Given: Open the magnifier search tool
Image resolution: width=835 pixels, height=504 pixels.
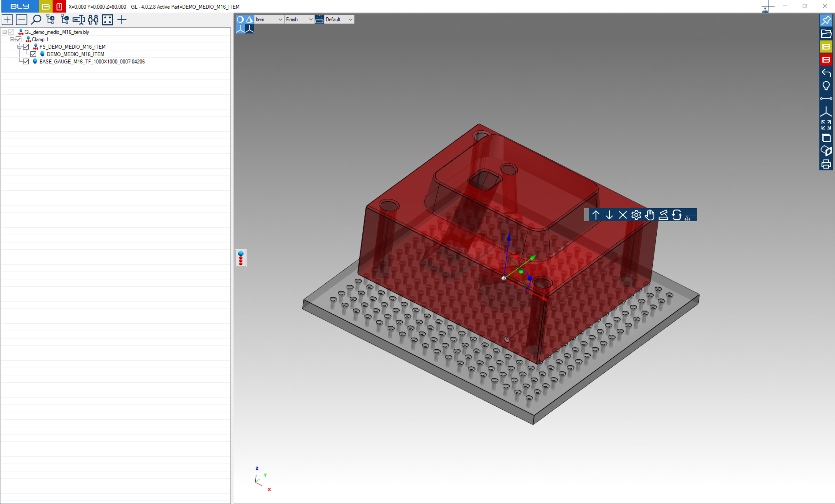Looking at the screenshot, I should (36, 20).
